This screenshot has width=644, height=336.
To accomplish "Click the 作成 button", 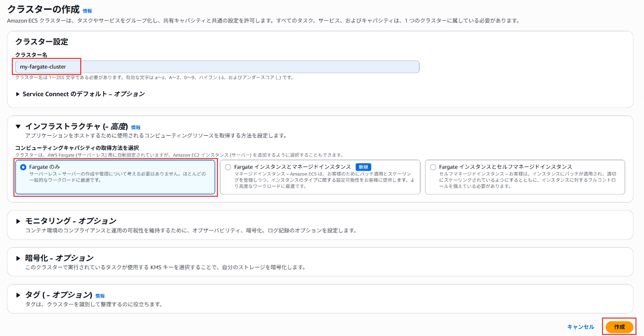I will [x=620, y=327].
